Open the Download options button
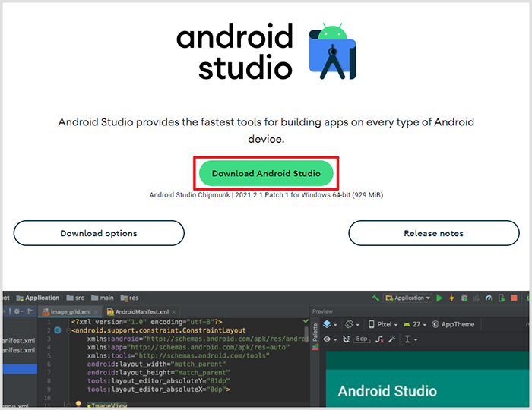Screen dimensions: 532x410 (99, 233)
